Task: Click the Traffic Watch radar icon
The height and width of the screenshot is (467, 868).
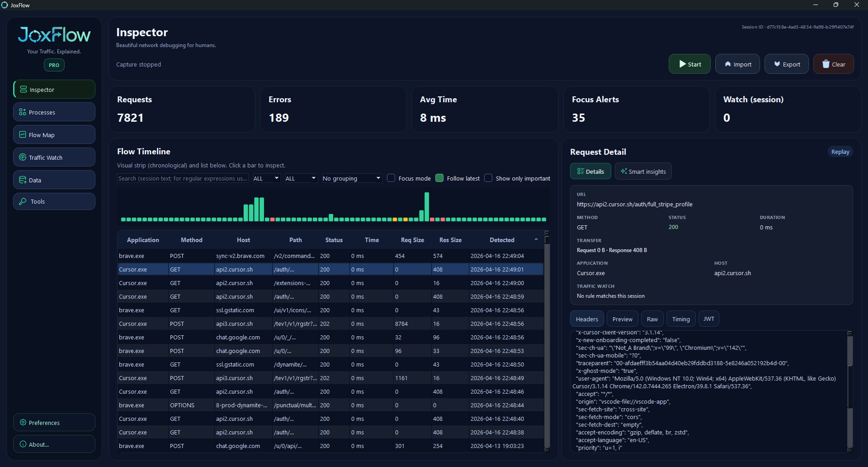Action: 23,157
